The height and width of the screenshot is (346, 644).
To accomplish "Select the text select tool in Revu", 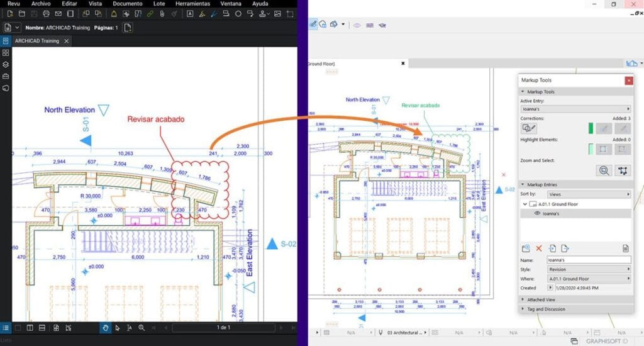I will [130, 328].
